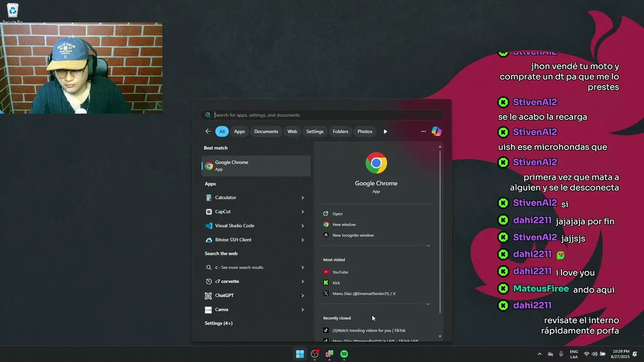Switch to the Photos filter tab
Screen dimensions: 644x362
(x=365, y=131)
